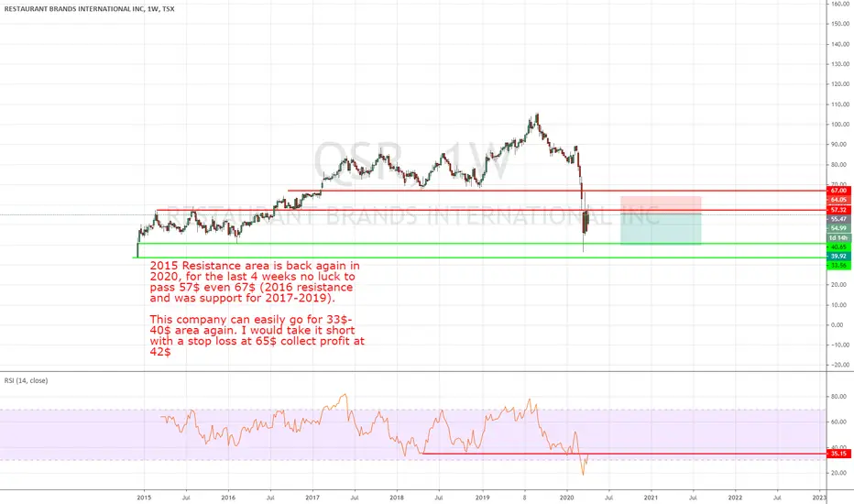Select the green 33.56 price label
The width and height of the screenshot is (854, 504).
(838, 266)
